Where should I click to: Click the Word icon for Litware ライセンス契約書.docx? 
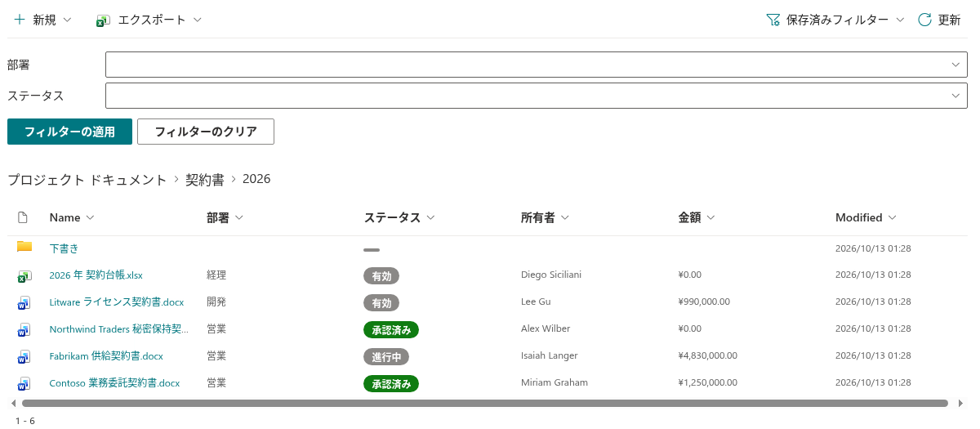coord(24,303)
